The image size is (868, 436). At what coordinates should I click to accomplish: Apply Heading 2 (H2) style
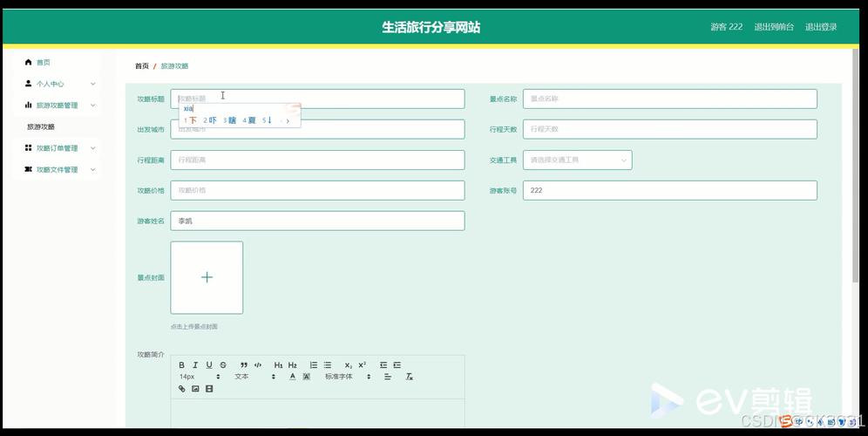(x=292, y=365)
